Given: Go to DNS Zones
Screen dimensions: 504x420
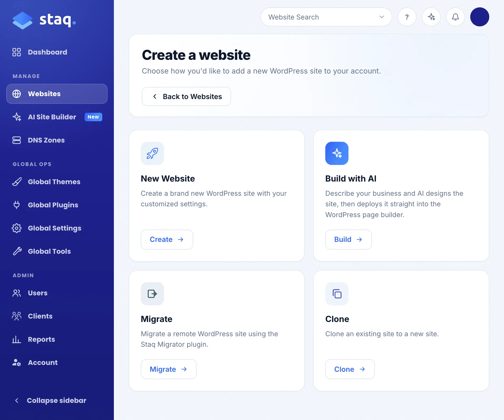Looking at the screenshot, I should click(x=57, y=140).
